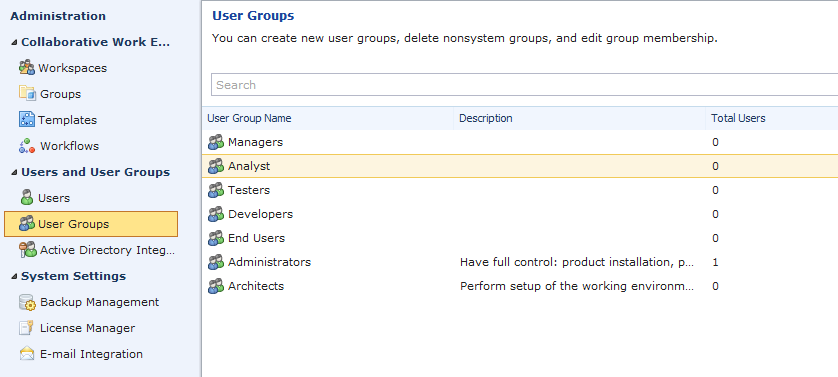Select the End Users group name
The width and height of the screenshot is (838, 377).
click(x=257, y=238)
